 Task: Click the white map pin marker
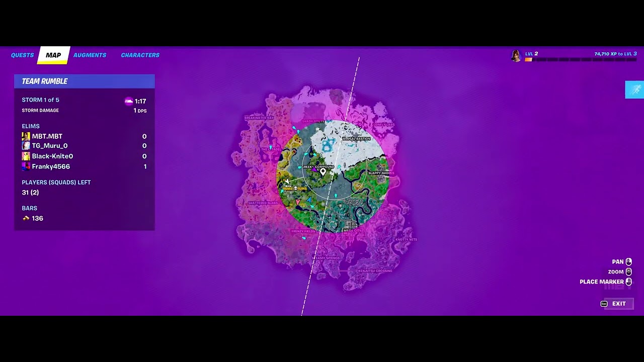[x=323, y=172]
